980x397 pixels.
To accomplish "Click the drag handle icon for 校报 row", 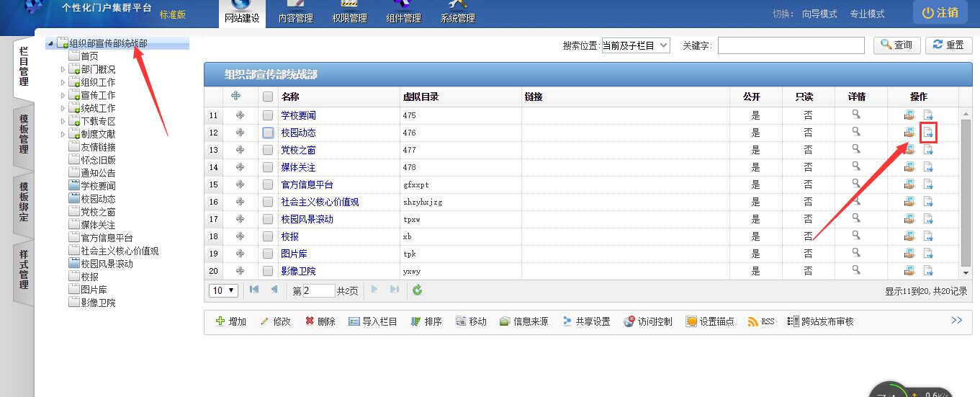I will [x=235, y=236].
